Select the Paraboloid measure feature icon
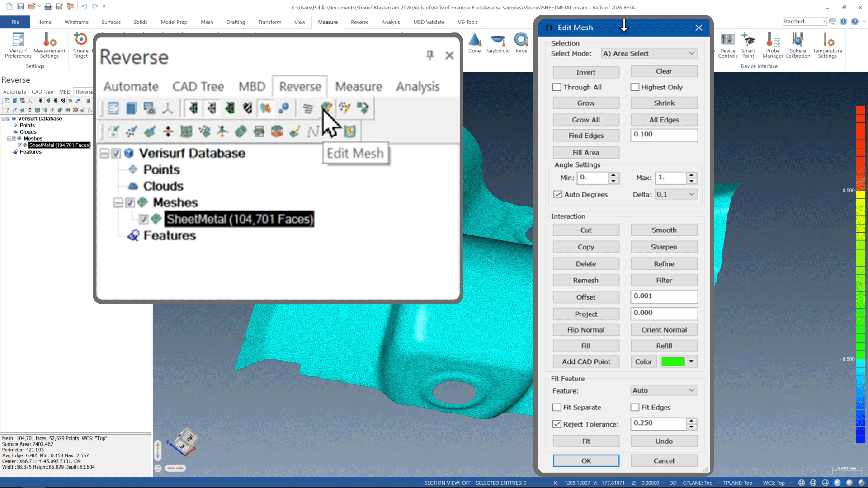Screen dimensions: 868x488 pos(497,43)
